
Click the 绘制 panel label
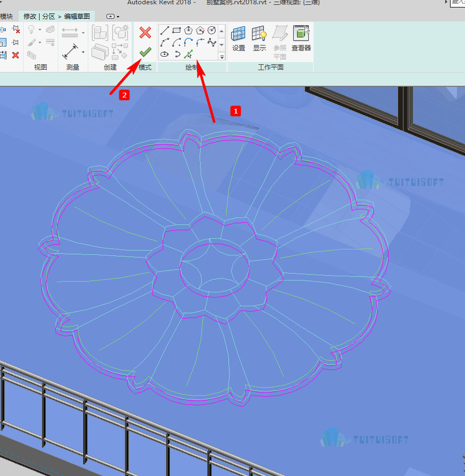(192, 67)
